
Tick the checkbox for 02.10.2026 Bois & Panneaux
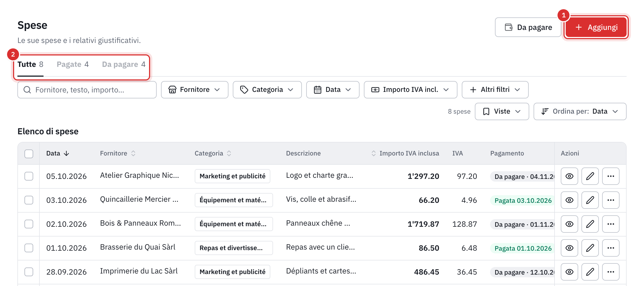(x=29, y=224)
